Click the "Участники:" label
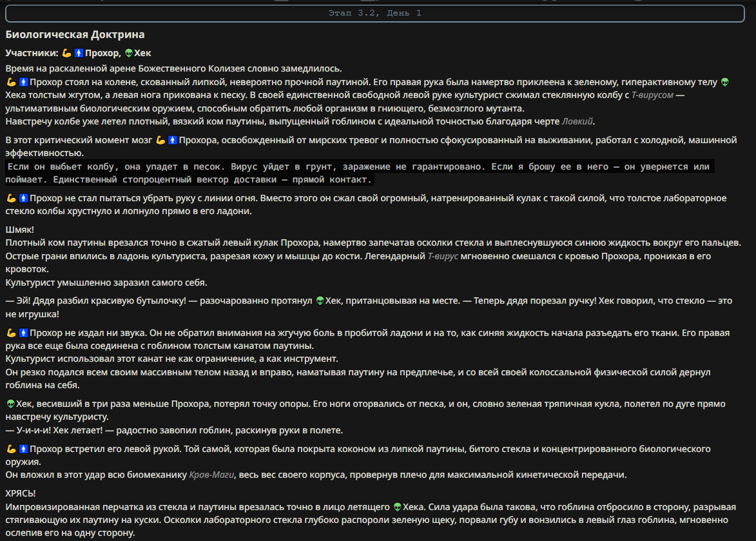Viewport: 756px width, 541px height. tap(32, 53)
